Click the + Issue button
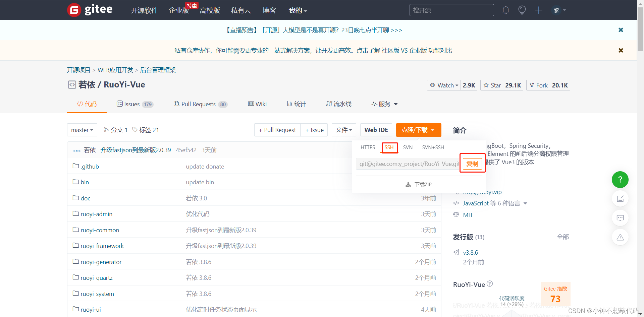This screenshot has width=644, height=317. coord(315,130)
